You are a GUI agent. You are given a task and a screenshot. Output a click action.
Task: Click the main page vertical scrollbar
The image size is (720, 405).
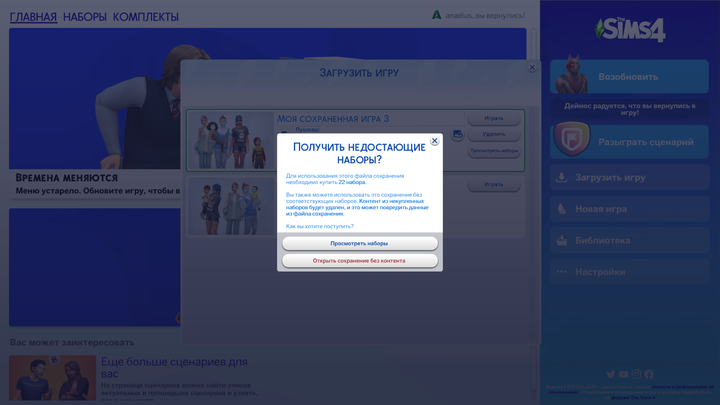(534, 209)
